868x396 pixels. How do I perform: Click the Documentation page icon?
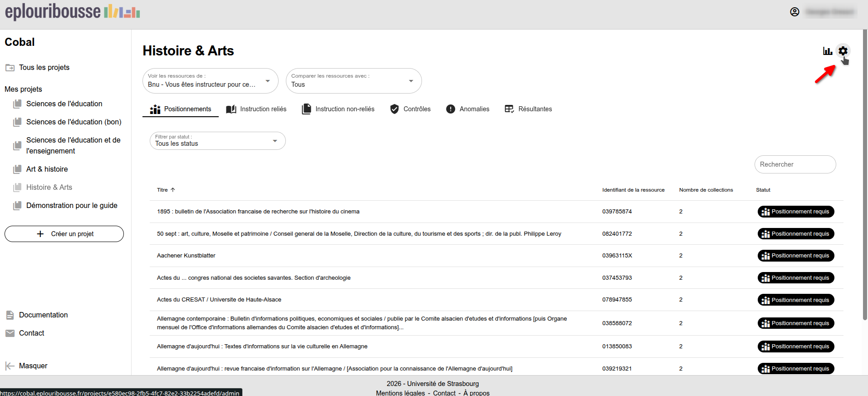click(x=10, y=315)
